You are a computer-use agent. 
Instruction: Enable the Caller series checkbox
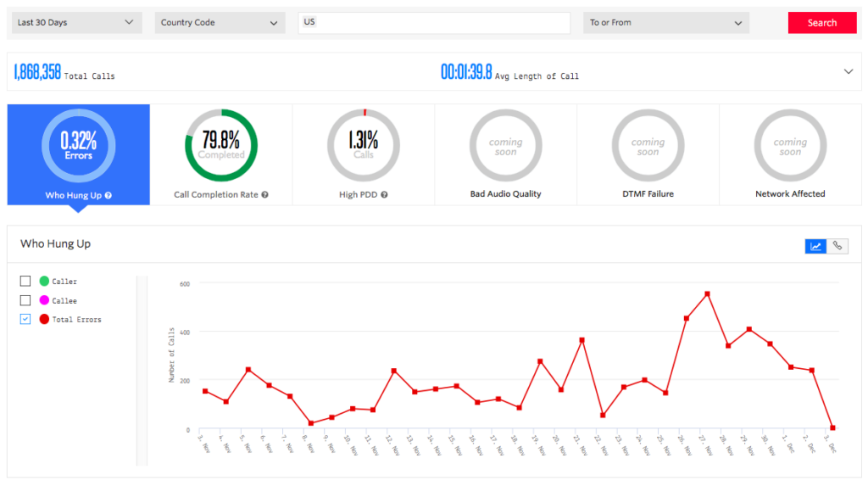(x=25, y=281)
